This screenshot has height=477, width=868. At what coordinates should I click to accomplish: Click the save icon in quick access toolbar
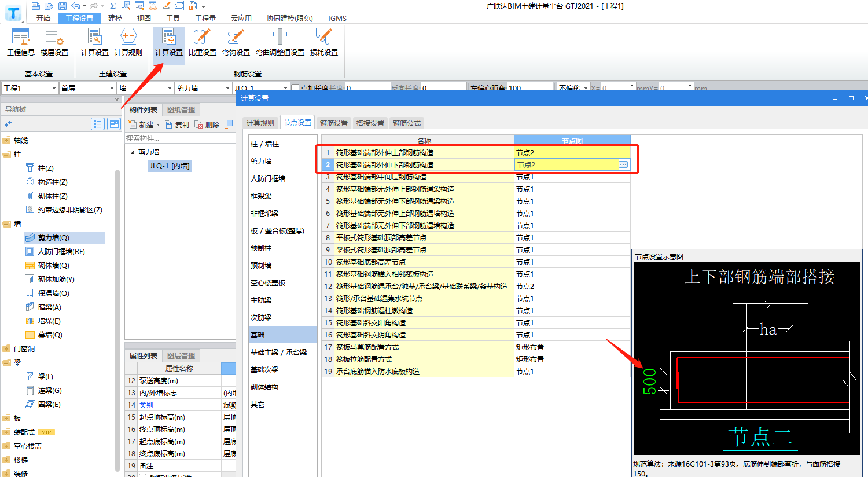pyautogui.click(x=62, y=6)
